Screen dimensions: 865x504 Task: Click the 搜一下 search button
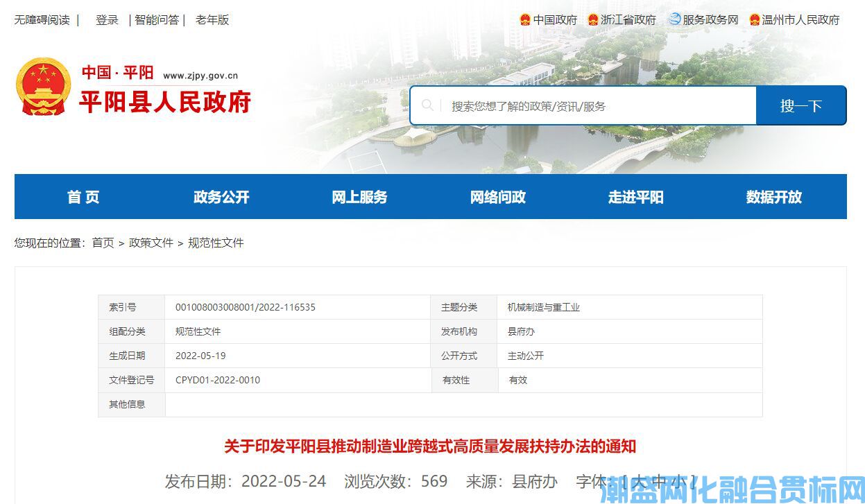(x=801, y=105)
